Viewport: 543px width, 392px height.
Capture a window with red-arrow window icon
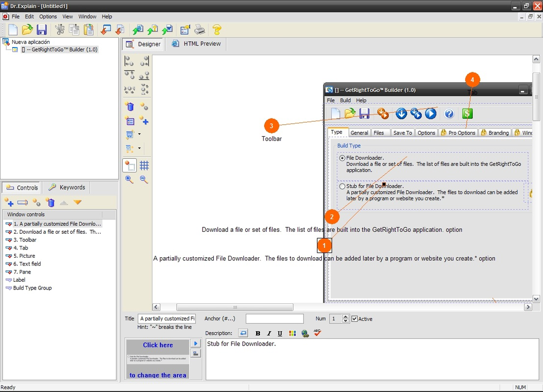click(x=105, y=30)
